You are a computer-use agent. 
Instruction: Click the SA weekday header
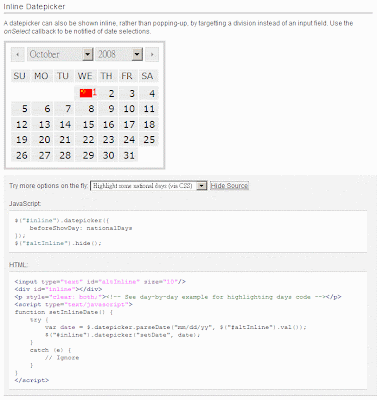click(148, 76)
